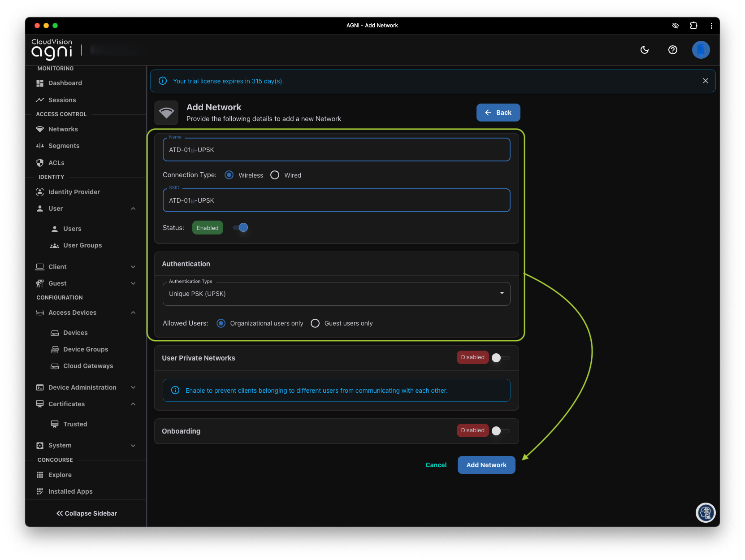Dismiss the trial license banner
Screen dimensions: 745x560
(x=706, y=81)
